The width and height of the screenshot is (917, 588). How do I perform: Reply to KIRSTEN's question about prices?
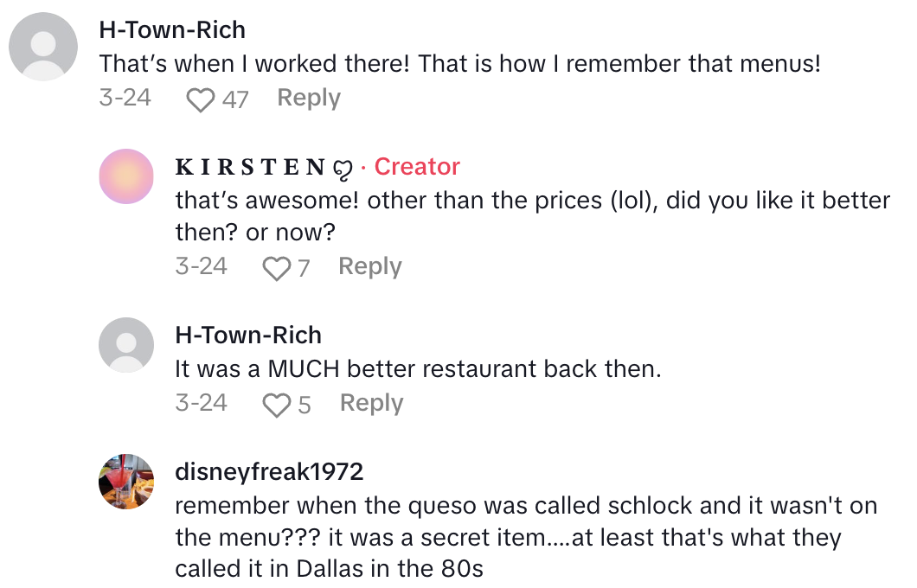pyautogui.click(x=369, y=267)
